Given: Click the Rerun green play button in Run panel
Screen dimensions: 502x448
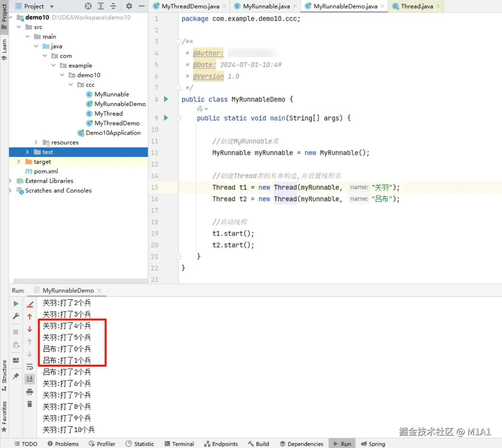Looking at the screenshot, I should coord(16,303).
